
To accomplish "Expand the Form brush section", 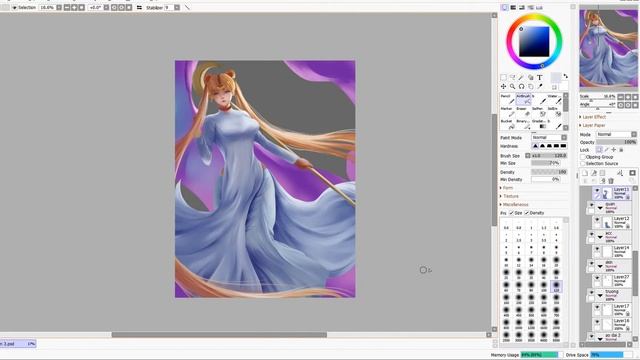I will [x=507, y=188].
